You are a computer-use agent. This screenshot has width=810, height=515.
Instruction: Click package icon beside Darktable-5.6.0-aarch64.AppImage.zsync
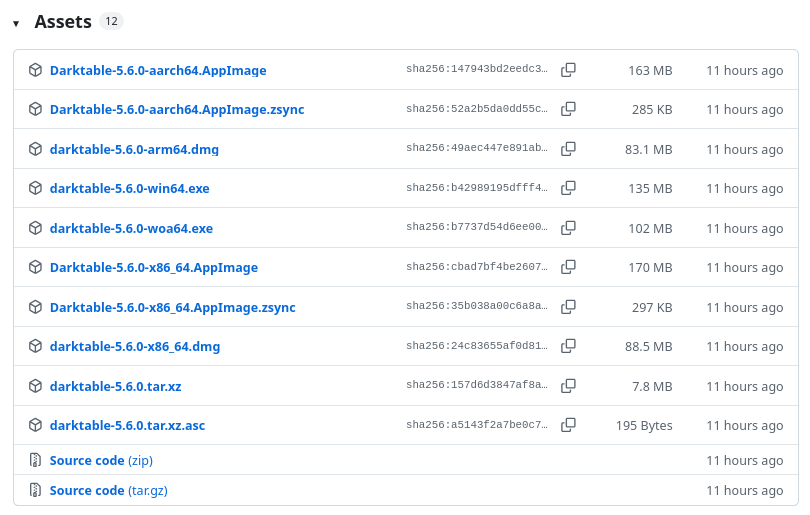(35, 109)
